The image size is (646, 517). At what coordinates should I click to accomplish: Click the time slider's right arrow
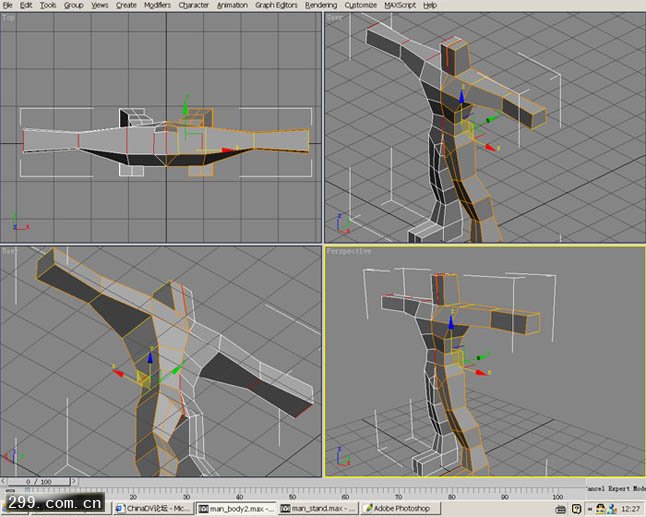click(x=74, y=481)
